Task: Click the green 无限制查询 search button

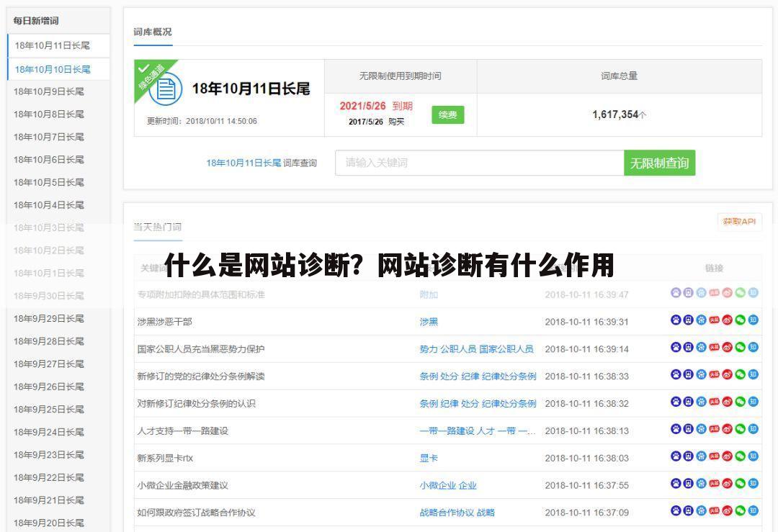Action: [x=659, y=163]
